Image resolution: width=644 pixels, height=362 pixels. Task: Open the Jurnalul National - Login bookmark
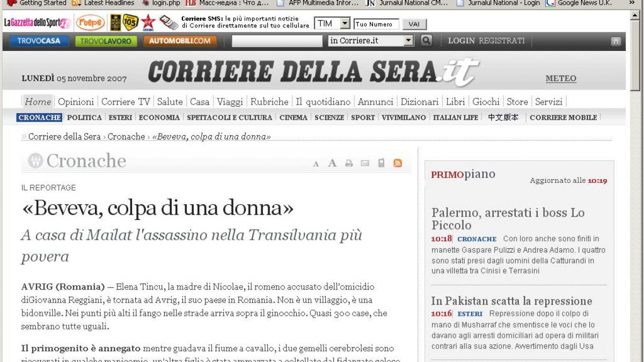[x=497, y=3]
